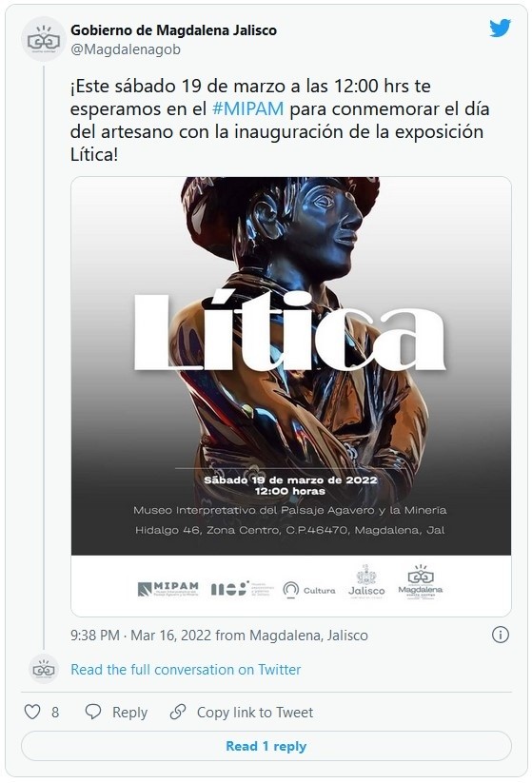Open the Gobierno de Magdalena profile avatar
Image resolution: width=532 pixels, height=783 pixels.
click(x=44, y=39)
